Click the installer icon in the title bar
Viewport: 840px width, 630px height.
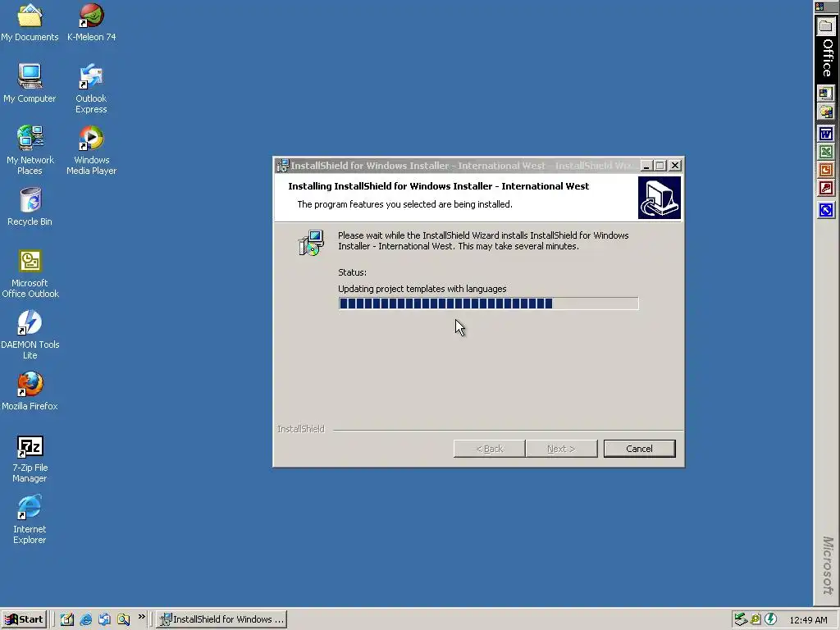tap(283, 166)
